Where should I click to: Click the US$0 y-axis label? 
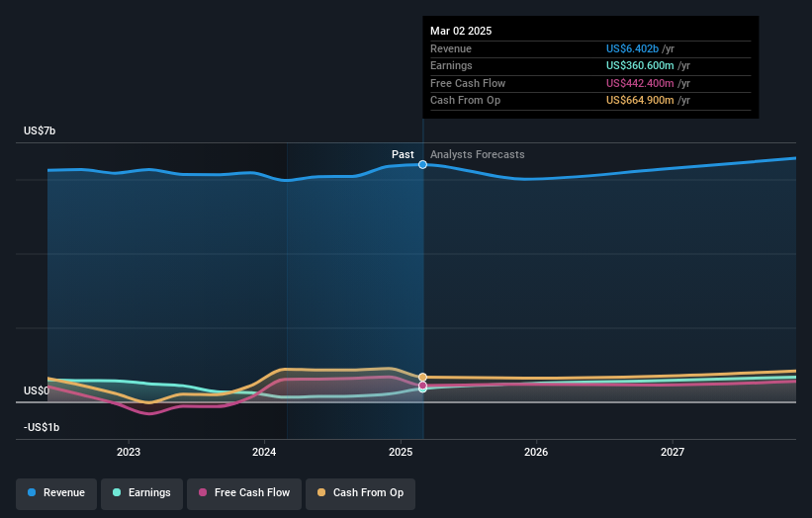pyautogui.click(x=37, y=390)
